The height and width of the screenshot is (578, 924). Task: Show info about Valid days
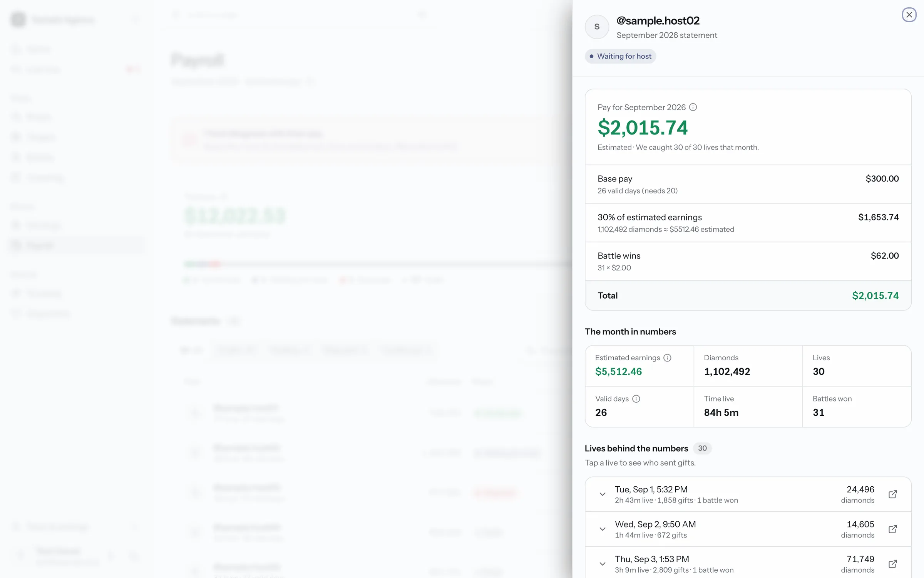tap(636, 399)
